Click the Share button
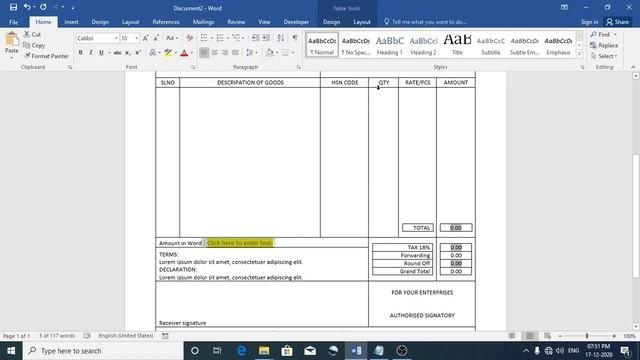This screenshot has width=640, height=360. (x=618, y=22)
